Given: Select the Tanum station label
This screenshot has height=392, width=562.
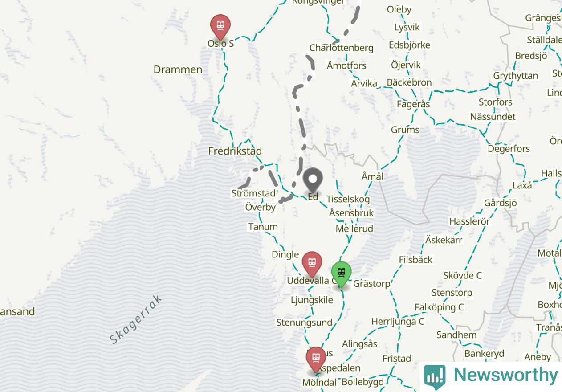Looking at the screenshot, I should pyautogui.click(x=263, y=227).
